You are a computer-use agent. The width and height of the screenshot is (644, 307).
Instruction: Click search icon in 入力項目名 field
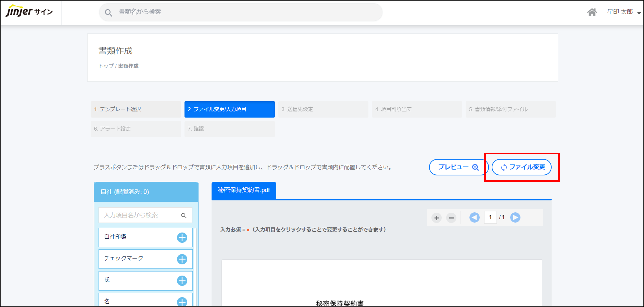184,215
